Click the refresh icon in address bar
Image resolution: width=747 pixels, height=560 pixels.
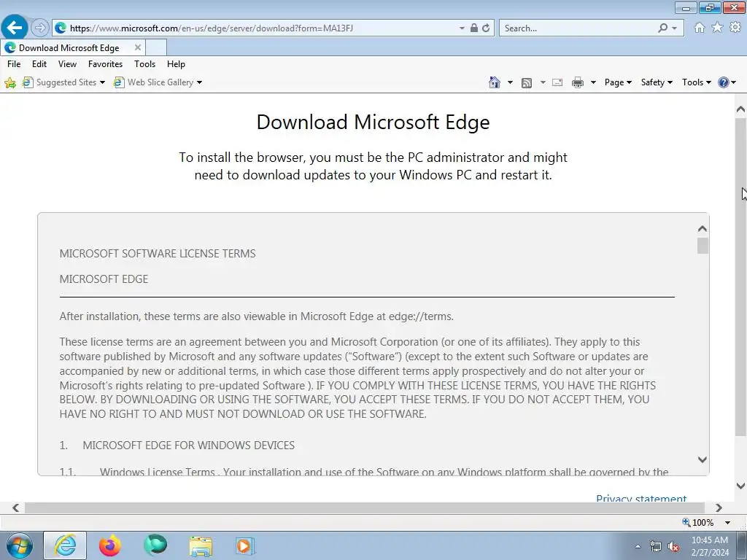click(485, 28)
